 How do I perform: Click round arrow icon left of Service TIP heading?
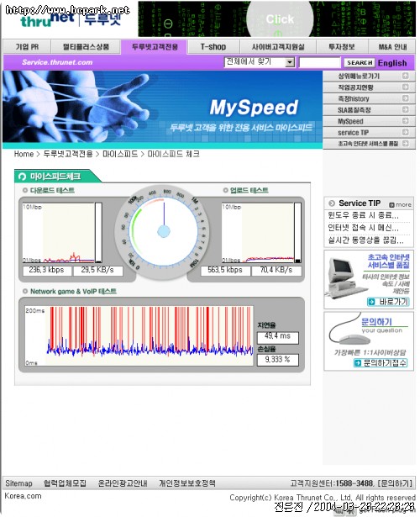pyautogui.click(x=332, y=203)
